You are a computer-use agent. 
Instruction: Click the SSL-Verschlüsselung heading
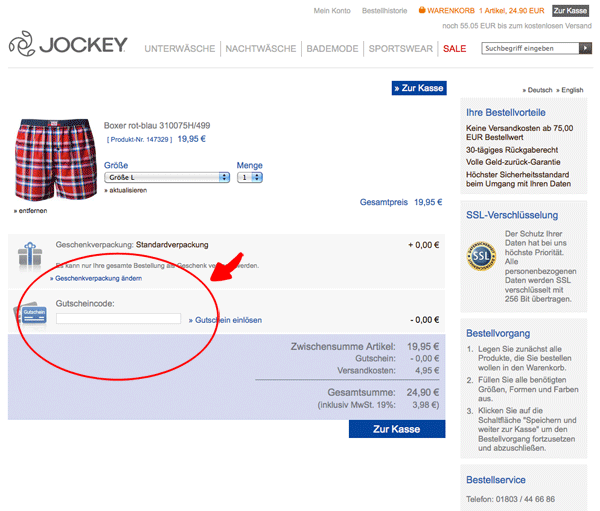pyautogui.click(x=512, y=215)
